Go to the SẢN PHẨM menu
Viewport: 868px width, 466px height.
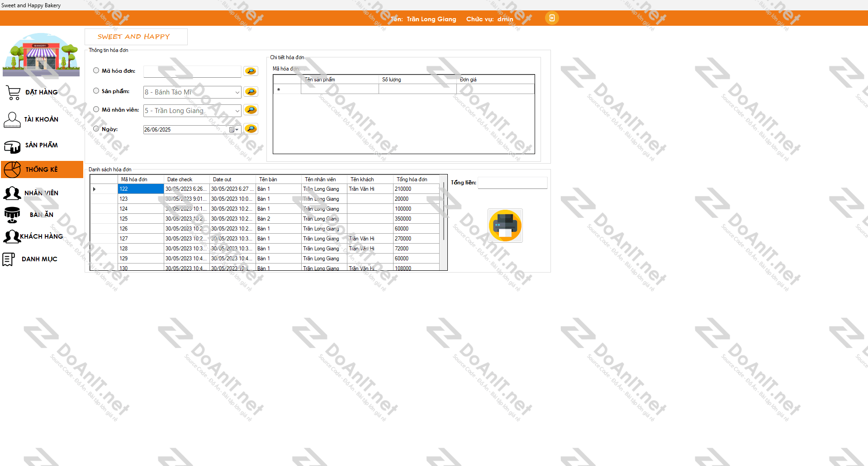coord(42,145)
